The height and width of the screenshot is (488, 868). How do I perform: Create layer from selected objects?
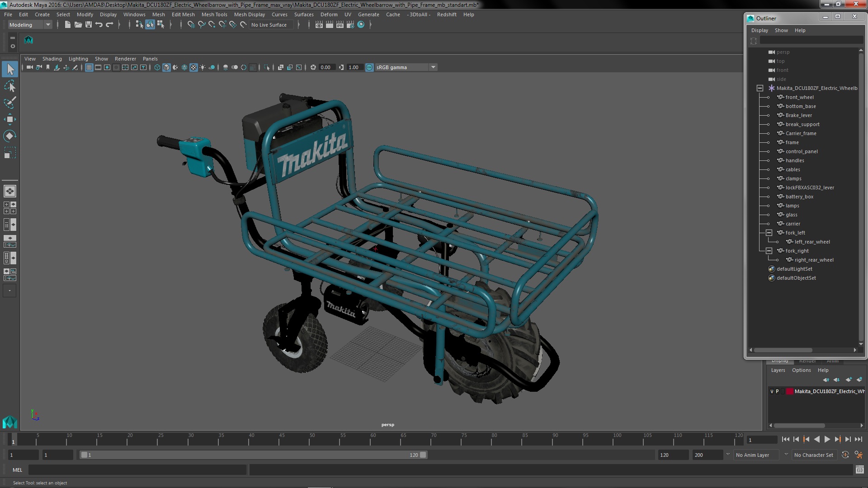click(859, 380)
